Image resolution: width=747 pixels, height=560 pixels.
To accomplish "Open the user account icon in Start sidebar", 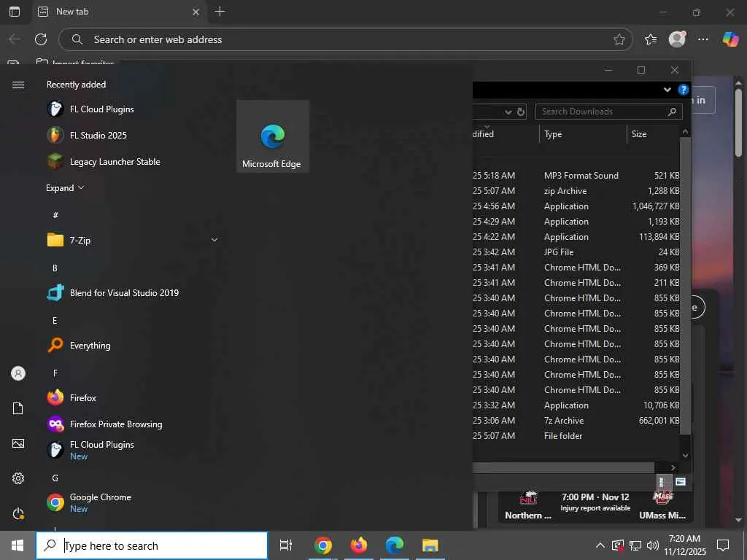I will pos(18,373).
